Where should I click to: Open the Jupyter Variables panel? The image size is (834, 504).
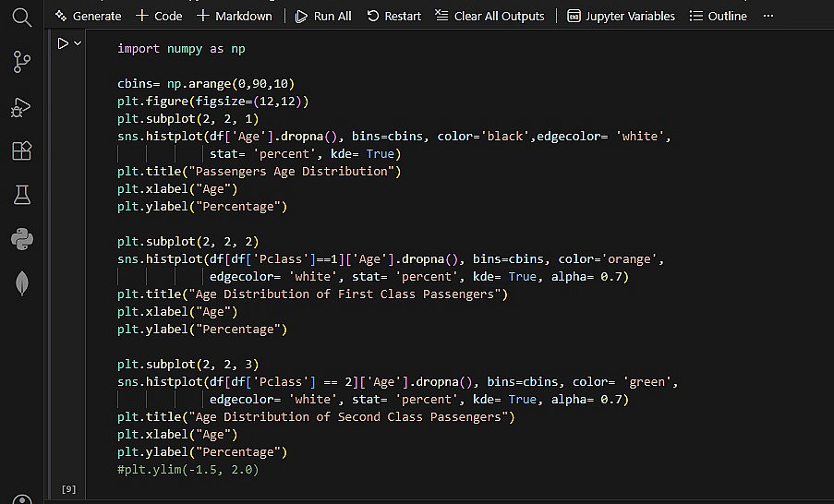(621, 16)
